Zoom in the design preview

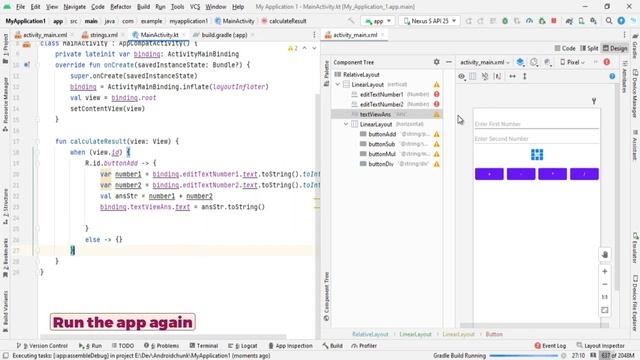point(605,271)
